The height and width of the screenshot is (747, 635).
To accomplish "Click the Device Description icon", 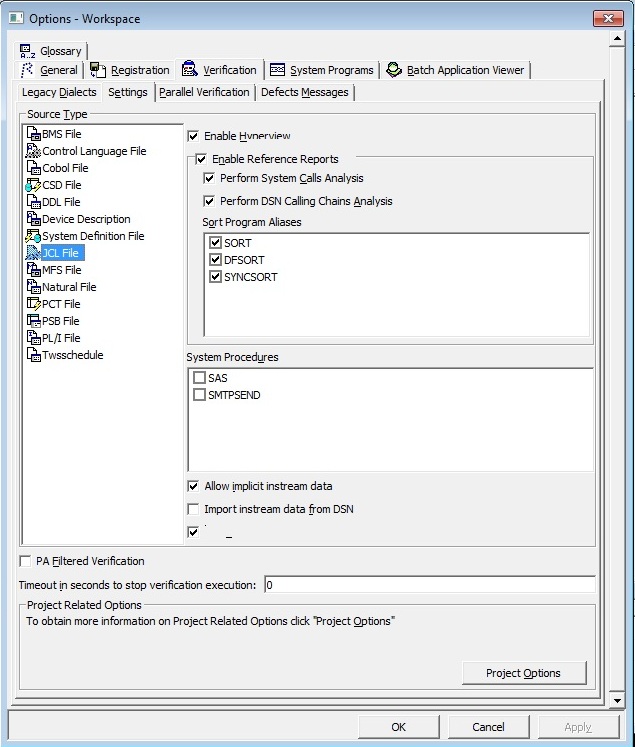I will [x=33, y=219].
